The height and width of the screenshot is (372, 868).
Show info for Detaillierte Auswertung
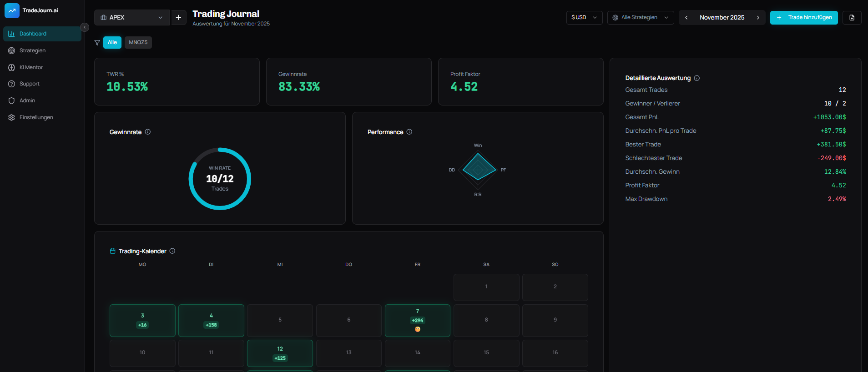click(x=697, y=78)
